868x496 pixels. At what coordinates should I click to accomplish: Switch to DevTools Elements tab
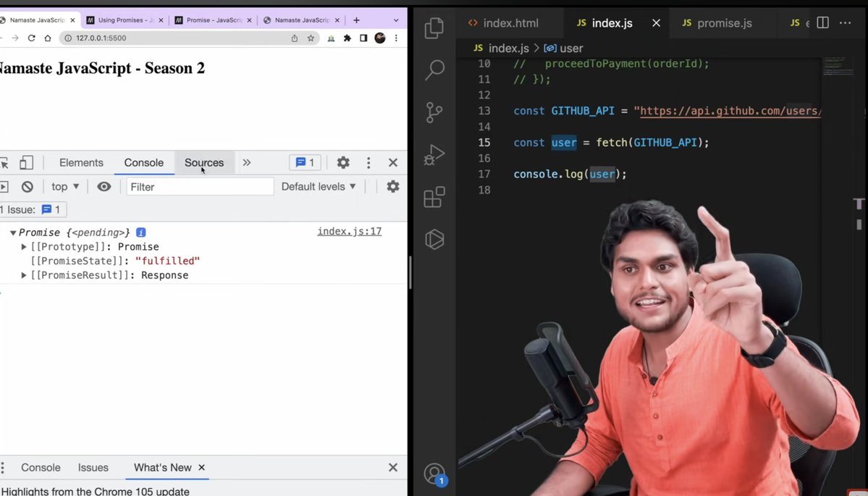pyautogui.click(x=81, y=163)
